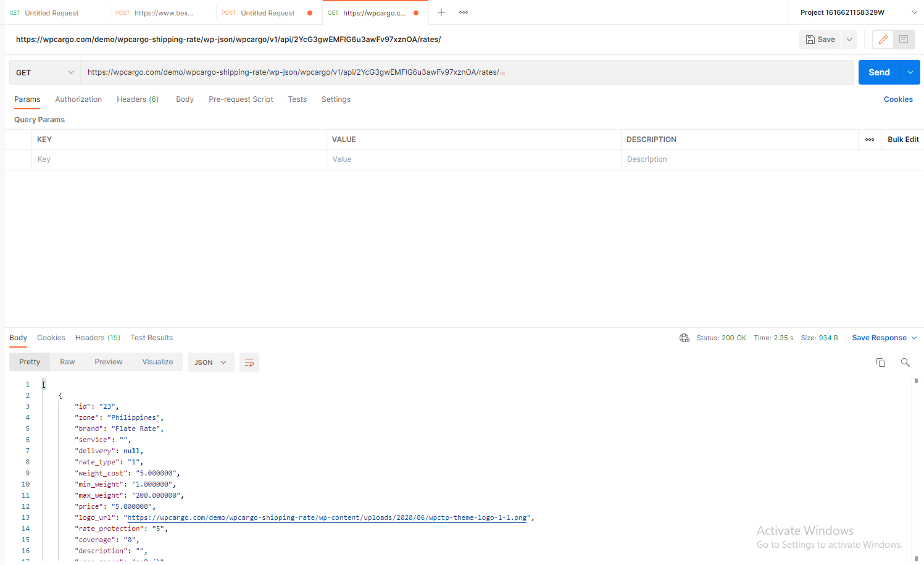The image size is (924, 565).
Task: Copy response with the copy icon
Action: click(x=881, y=362)
